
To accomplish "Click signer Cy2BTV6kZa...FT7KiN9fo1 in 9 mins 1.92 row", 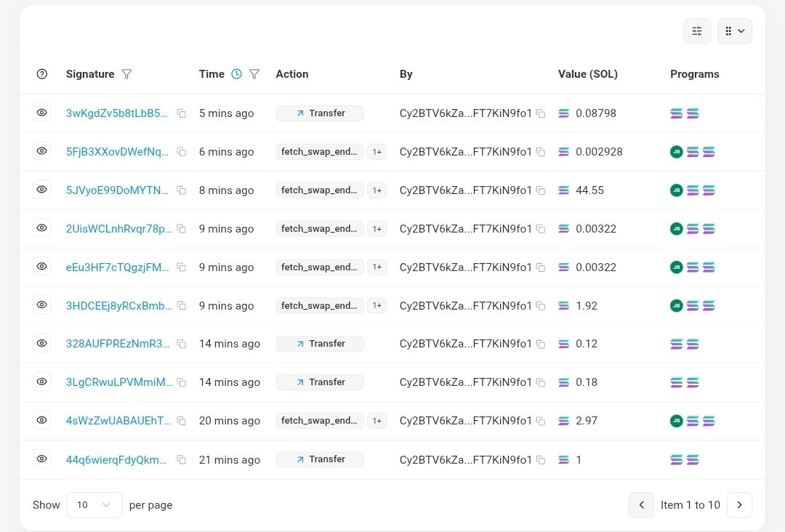I will [466, 306].
